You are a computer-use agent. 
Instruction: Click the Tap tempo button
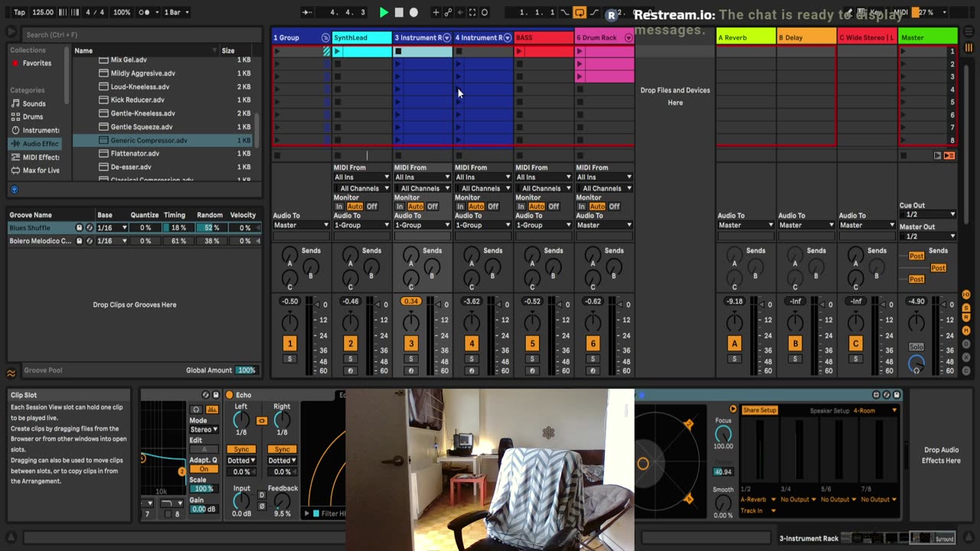pyautogui.click(x=19, y=12)
